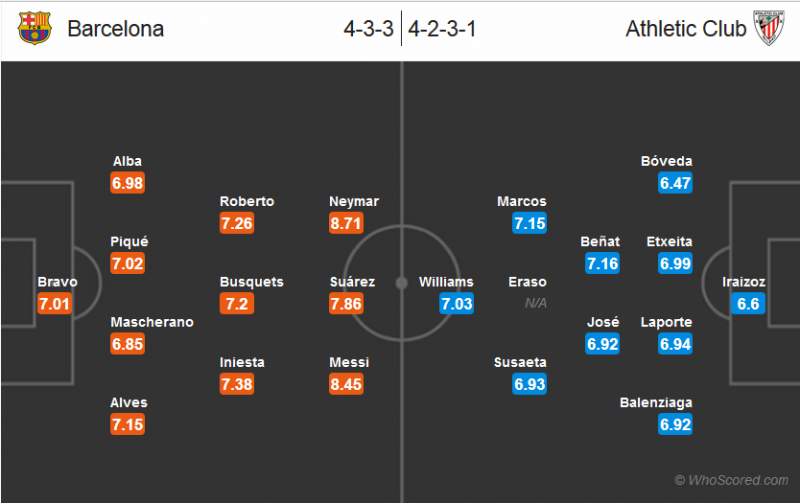Open the Athletic Club team name link

coord(686,29)
